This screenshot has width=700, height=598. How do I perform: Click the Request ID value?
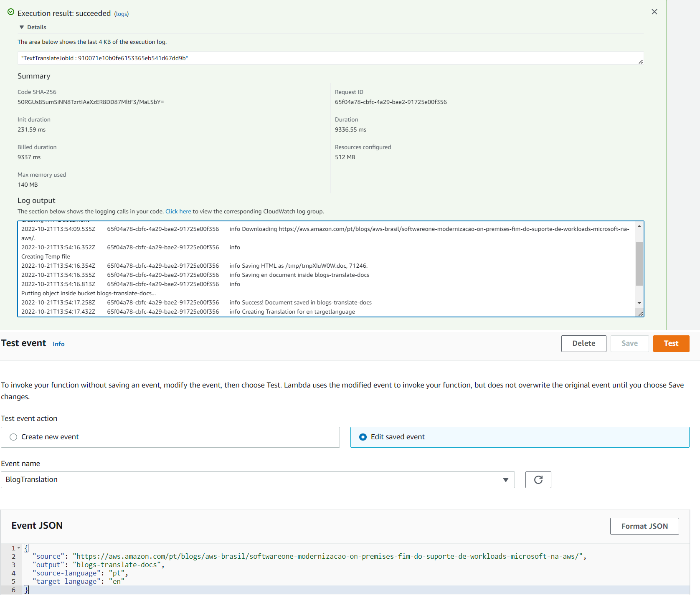coord(391,102)
